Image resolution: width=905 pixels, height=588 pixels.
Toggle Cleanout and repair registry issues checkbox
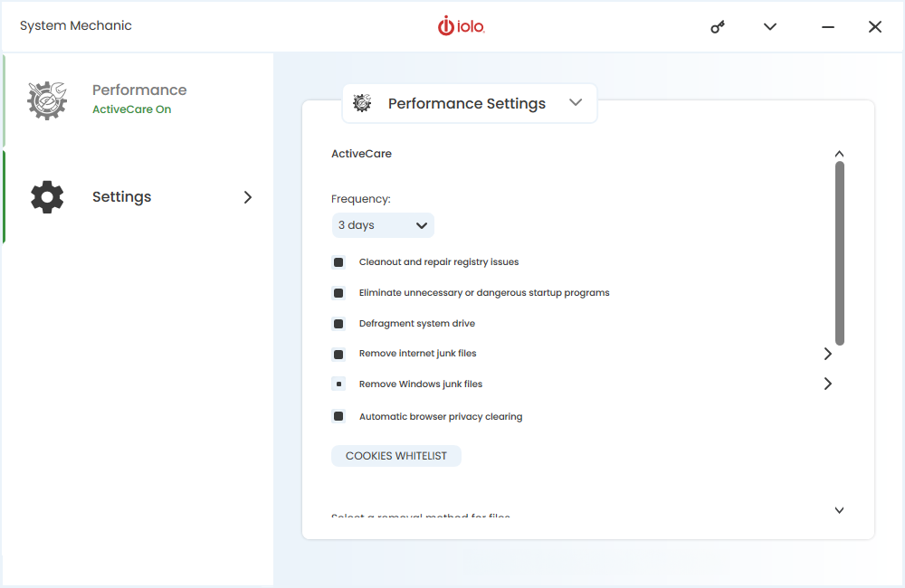338,262
